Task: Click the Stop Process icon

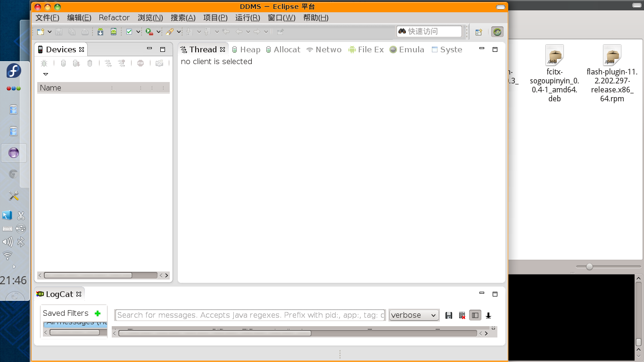Action: (x=140, y=63)
